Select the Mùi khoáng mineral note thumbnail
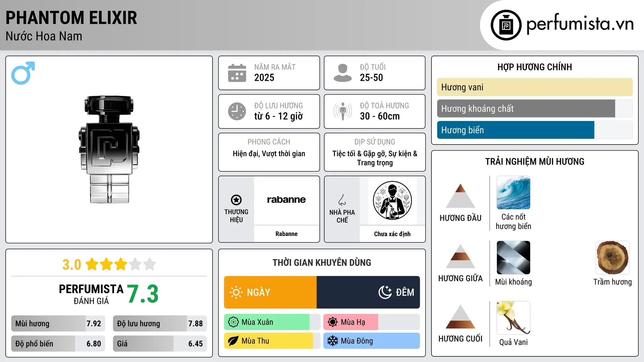The width and height of the screenshot is (644, 362). pyautogui.click(x=514, y=258)
